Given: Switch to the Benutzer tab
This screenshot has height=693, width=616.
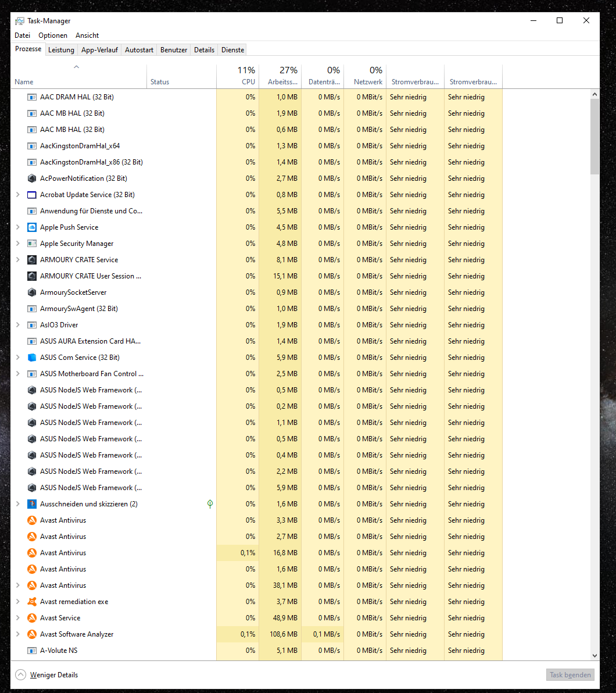Looking at the screenshot, I should coord(174,50).
